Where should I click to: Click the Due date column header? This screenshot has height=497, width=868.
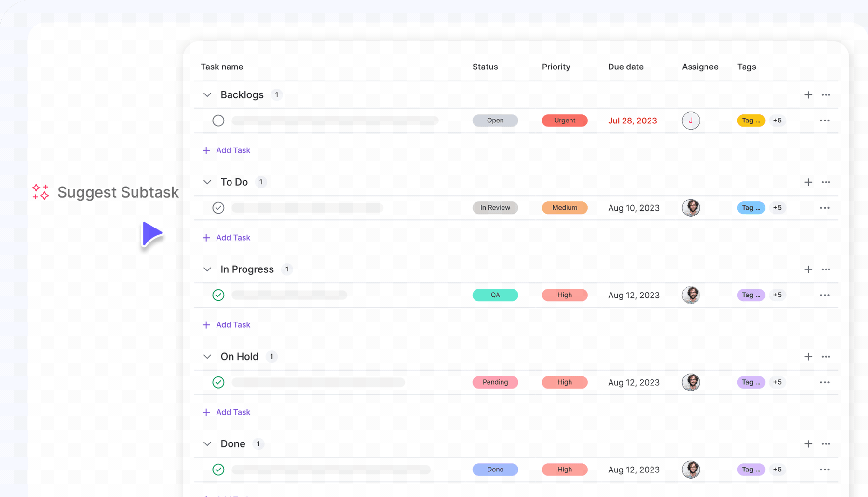(625, 67)
